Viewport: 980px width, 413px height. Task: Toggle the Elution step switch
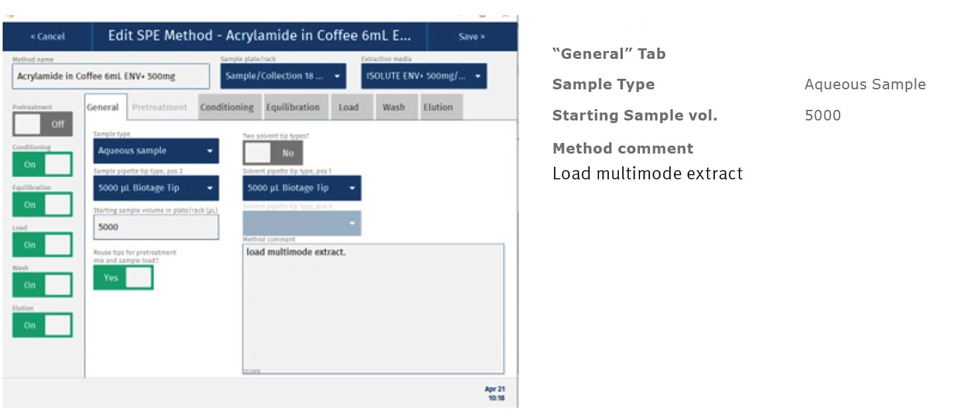point(42,326)
